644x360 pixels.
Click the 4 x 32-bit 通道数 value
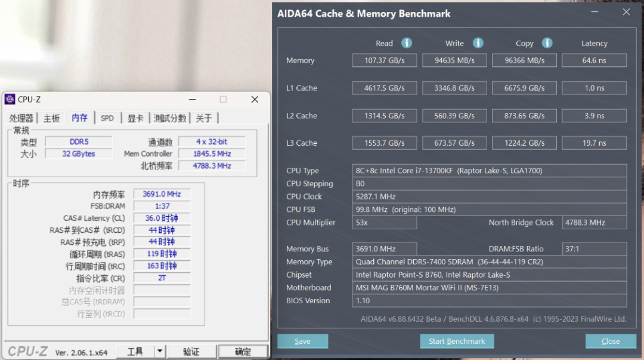(x=212, y=142)
